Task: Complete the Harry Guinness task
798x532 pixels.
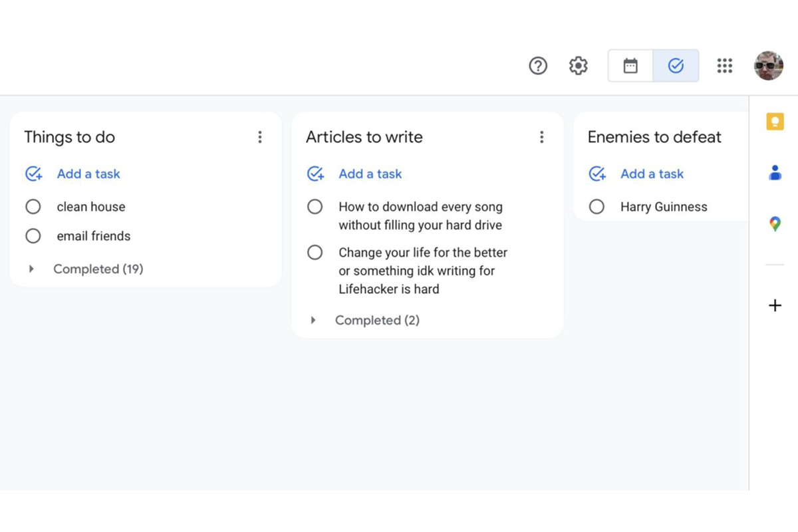Action: click(597, 207)
